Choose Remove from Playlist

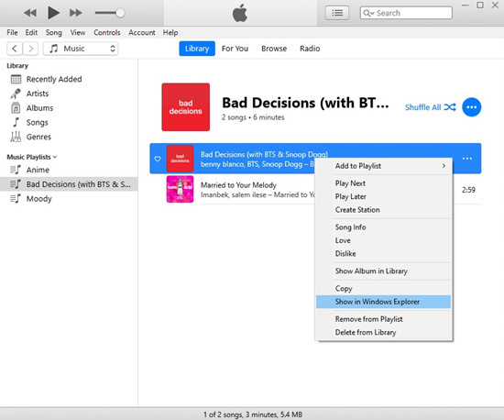tap(384, 319)
